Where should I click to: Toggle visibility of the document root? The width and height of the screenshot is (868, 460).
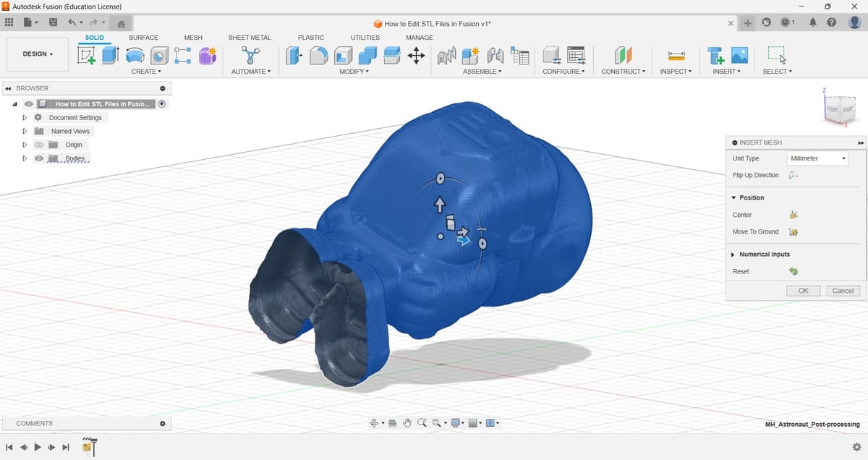coord(28,104)
